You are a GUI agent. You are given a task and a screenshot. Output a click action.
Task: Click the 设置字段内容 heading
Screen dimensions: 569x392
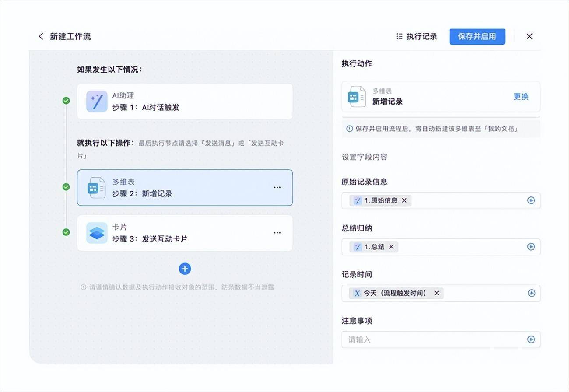point(365,157)
